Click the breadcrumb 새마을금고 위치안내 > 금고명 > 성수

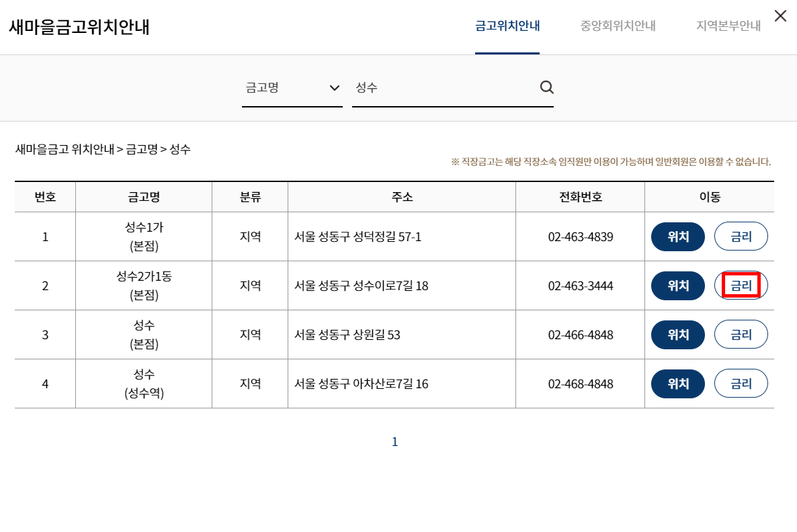click(103, 149)
